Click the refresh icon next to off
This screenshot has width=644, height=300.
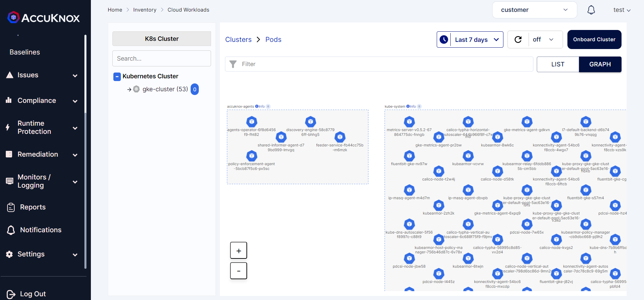(518, 40)
